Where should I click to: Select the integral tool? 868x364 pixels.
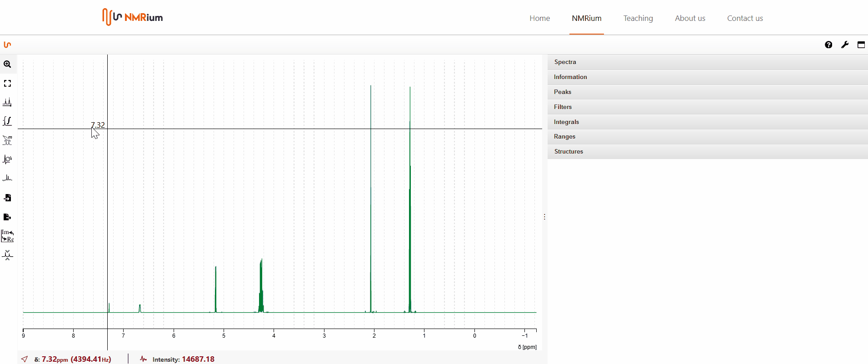pos(7,121)
